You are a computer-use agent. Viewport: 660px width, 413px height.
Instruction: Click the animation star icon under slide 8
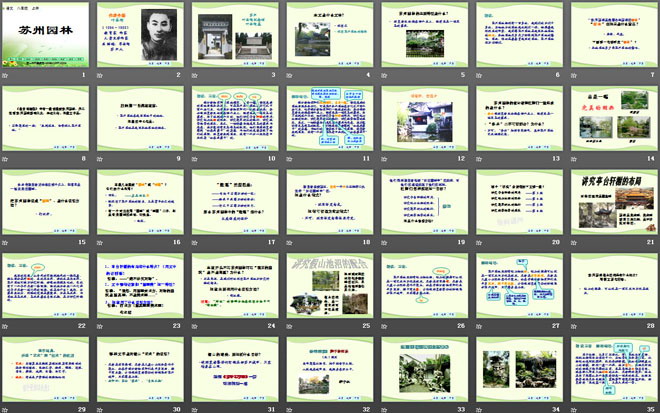5,159
